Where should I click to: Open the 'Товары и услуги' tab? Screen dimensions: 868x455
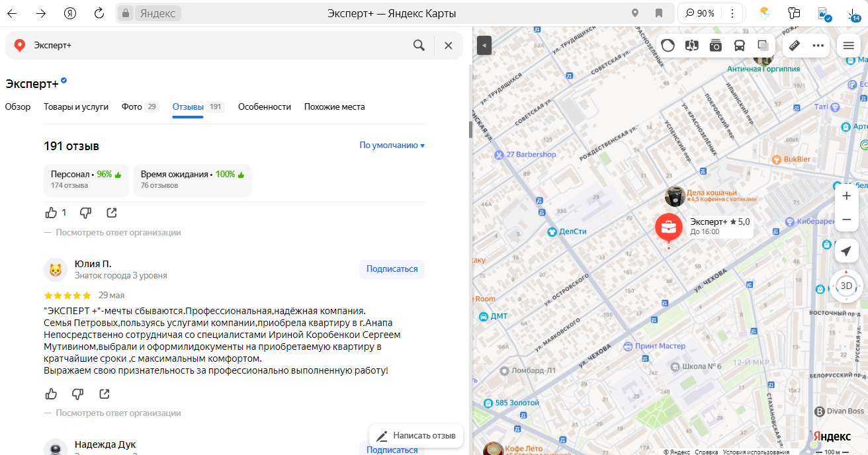[x=76, y=107]
